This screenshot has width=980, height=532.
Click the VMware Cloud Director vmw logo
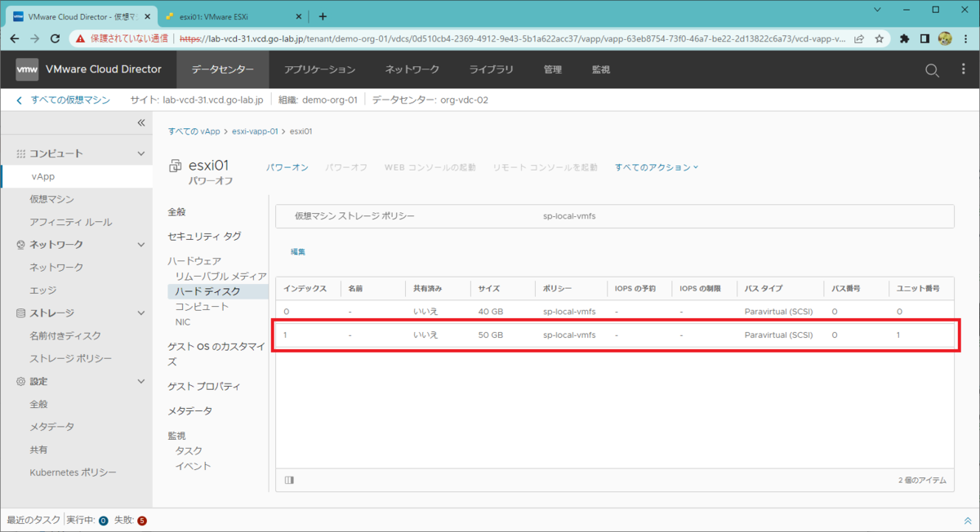(27, 69)
